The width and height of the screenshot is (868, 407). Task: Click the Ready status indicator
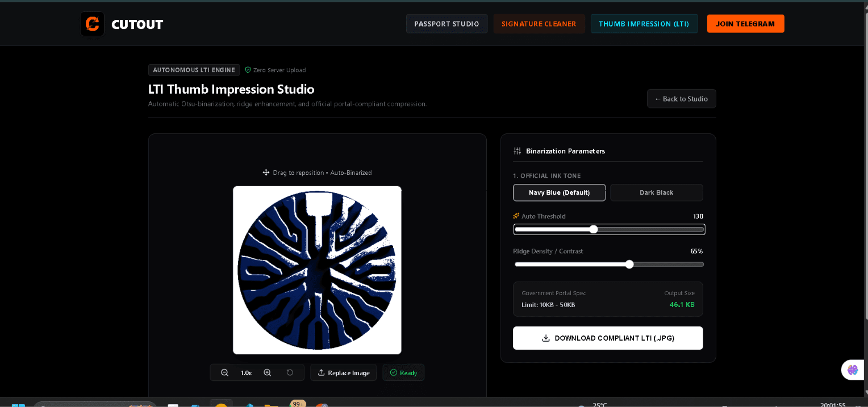click(403, 372)
